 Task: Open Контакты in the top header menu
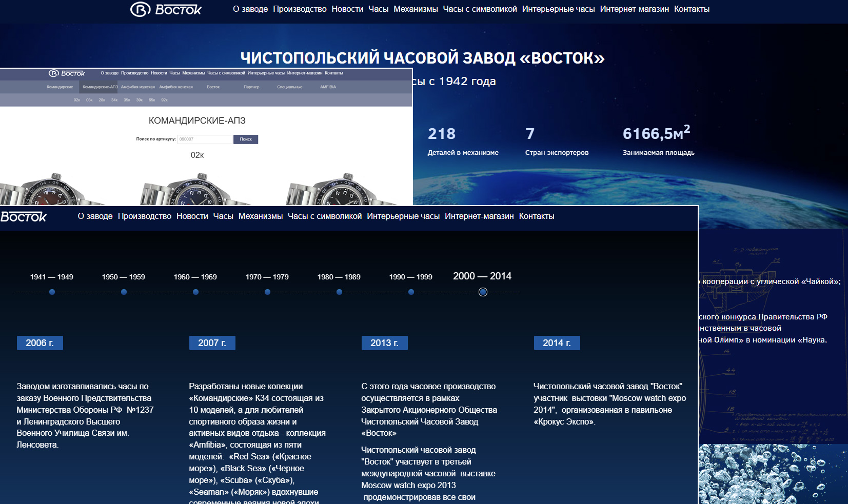(x=692, y=9)
